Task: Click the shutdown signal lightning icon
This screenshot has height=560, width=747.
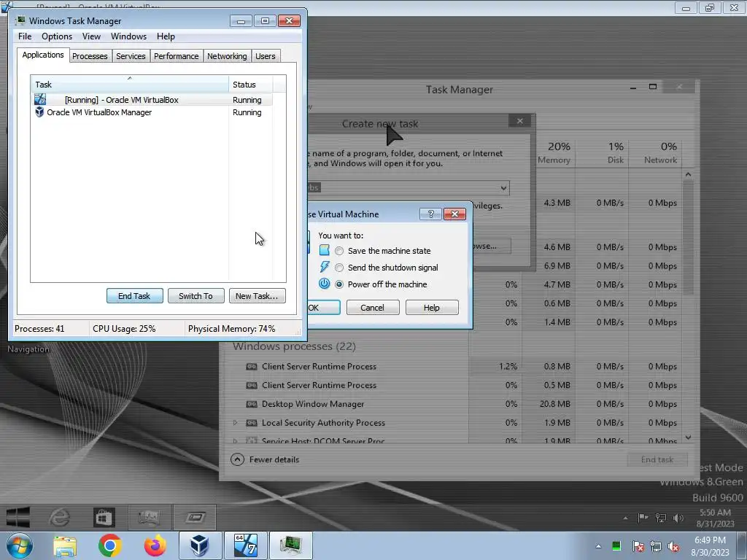Action: (x=324, y=267)
